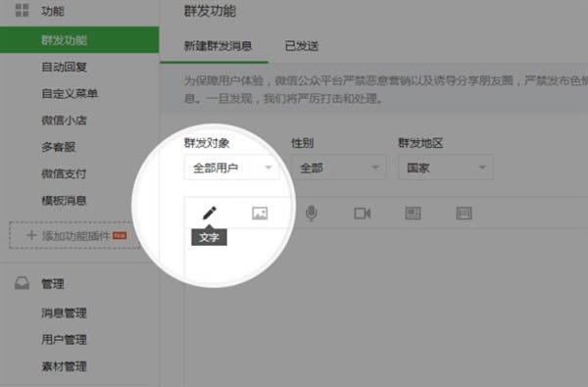Click the 管理 section heading
This screenshot has height=387, width=588.
[x=53, y=284]
